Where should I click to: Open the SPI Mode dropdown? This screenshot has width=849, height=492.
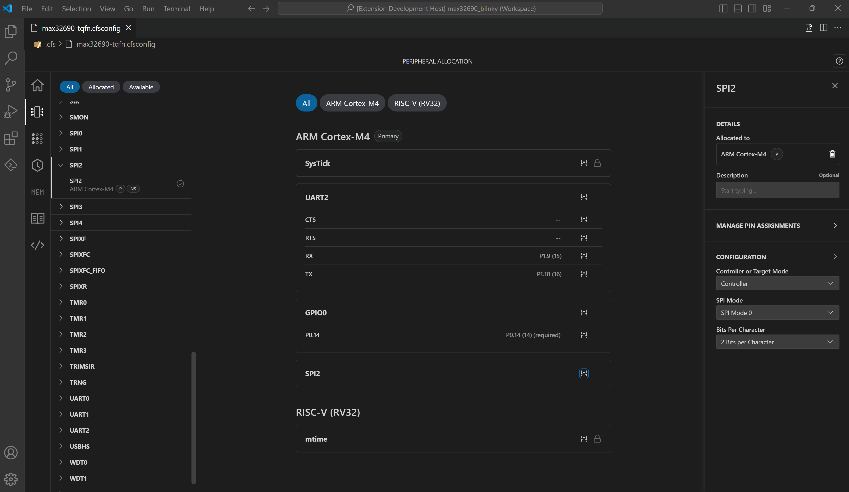pos(777,313)
